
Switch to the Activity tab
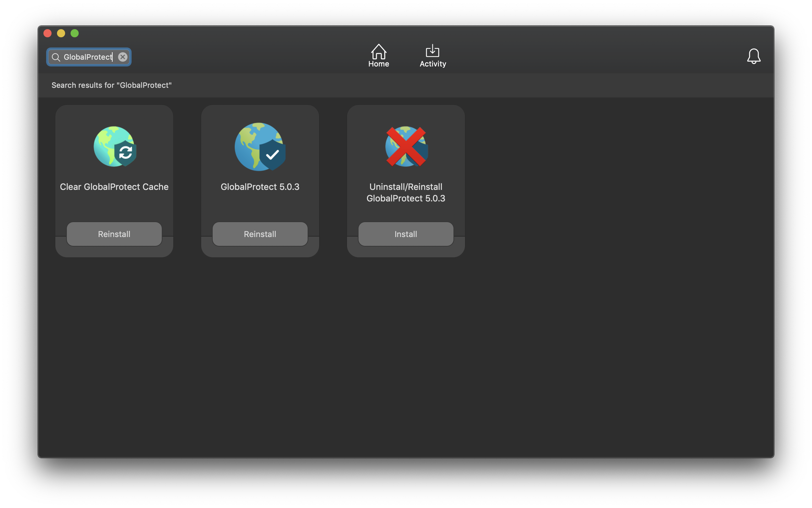[x=433, y=56]
